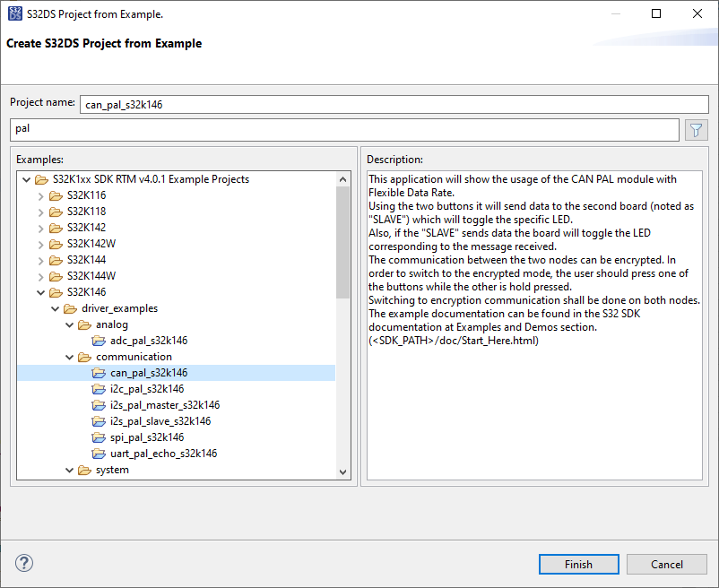
Task: Select the spi_pal_s32k146 example
Action: tap(147, 437)
